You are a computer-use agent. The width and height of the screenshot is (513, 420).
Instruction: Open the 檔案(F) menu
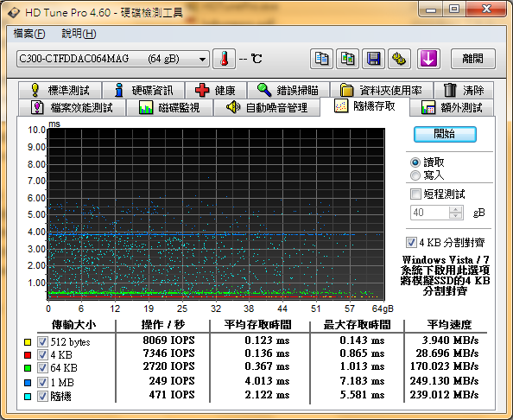coord(29,34)
